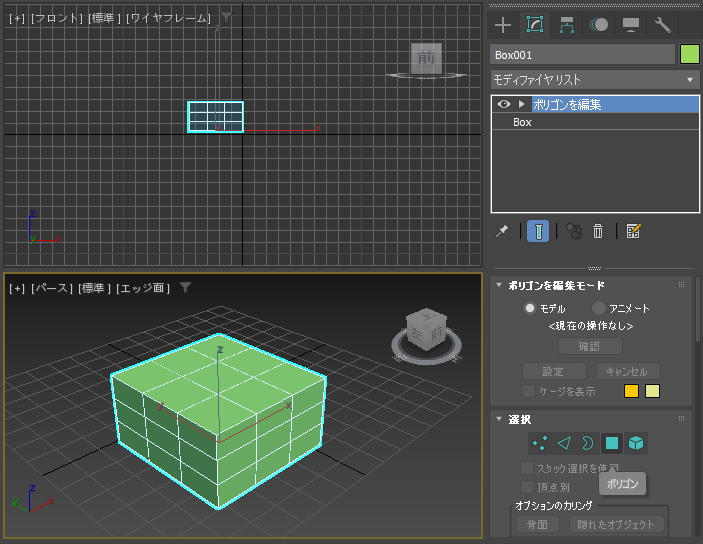This screenshot has width=703, height=544.
Task: Open the Hierarchy panel tab
Action: 567,25
